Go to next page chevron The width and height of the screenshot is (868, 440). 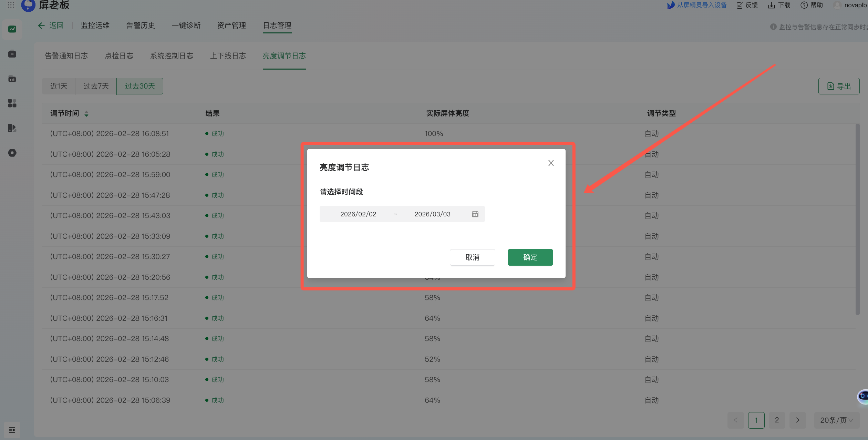tap(797, 420)
